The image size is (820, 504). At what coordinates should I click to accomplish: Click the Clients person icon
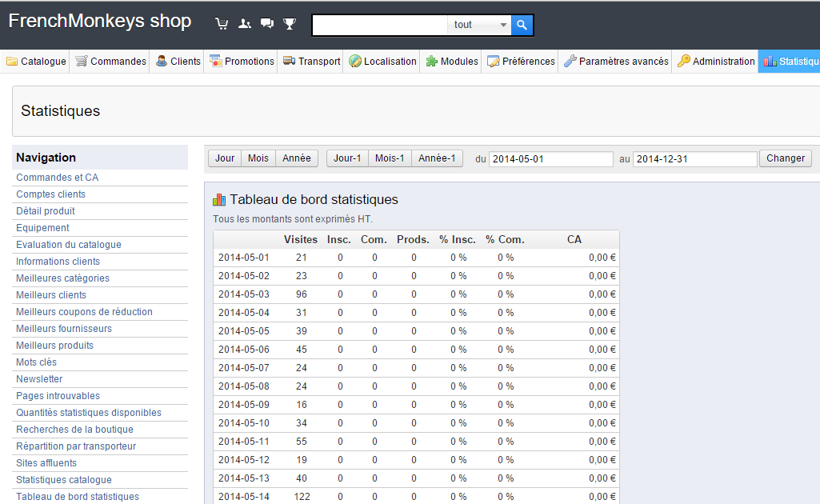point(162,61)
